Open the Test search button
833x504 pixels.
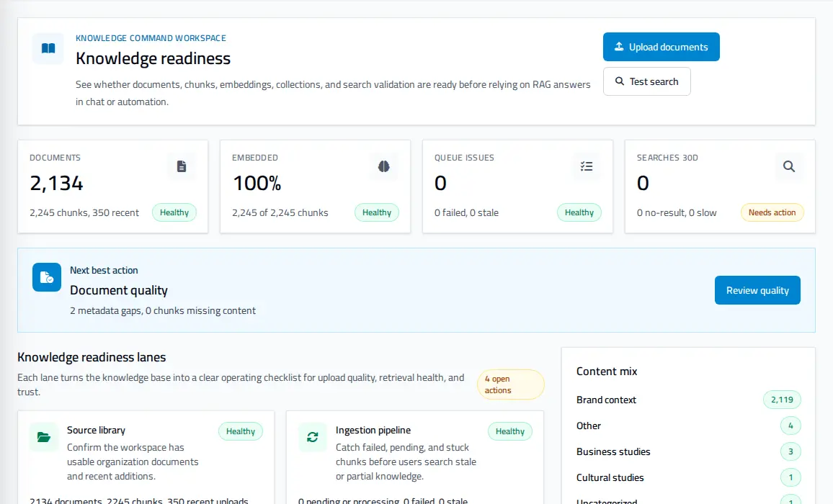(x=647, y=81)
